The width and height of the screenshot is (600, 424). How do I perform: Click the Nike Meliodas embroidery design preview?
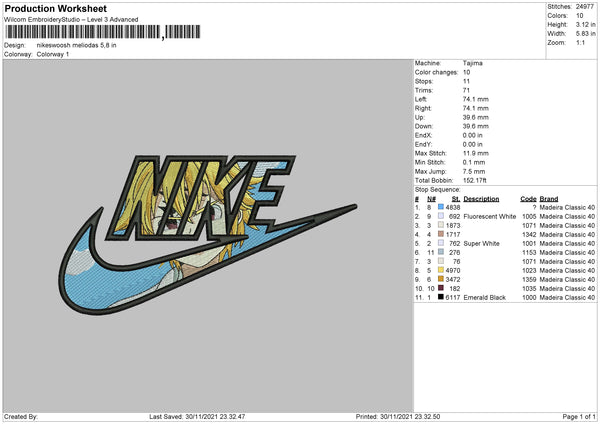[207, 235]
